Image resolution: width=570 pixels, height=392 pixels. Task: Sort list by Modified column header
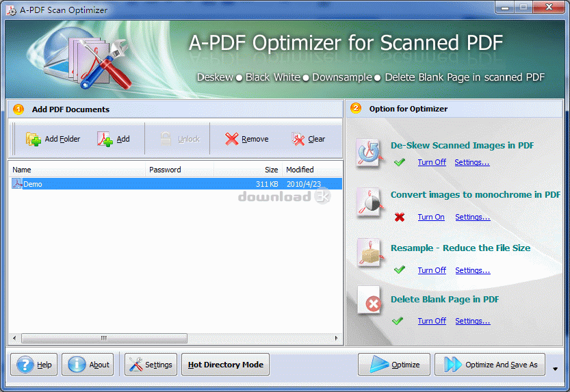[312, 170]
